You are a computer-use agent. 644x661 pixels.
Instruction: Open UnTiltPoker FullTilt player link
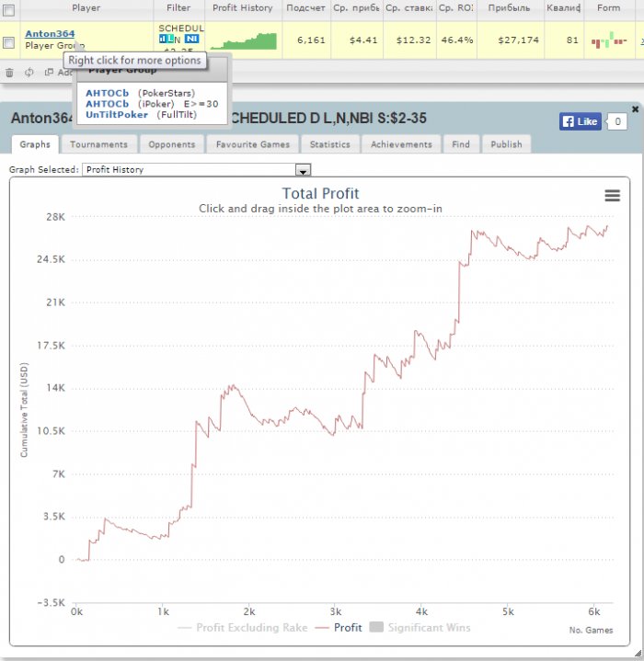117,115
